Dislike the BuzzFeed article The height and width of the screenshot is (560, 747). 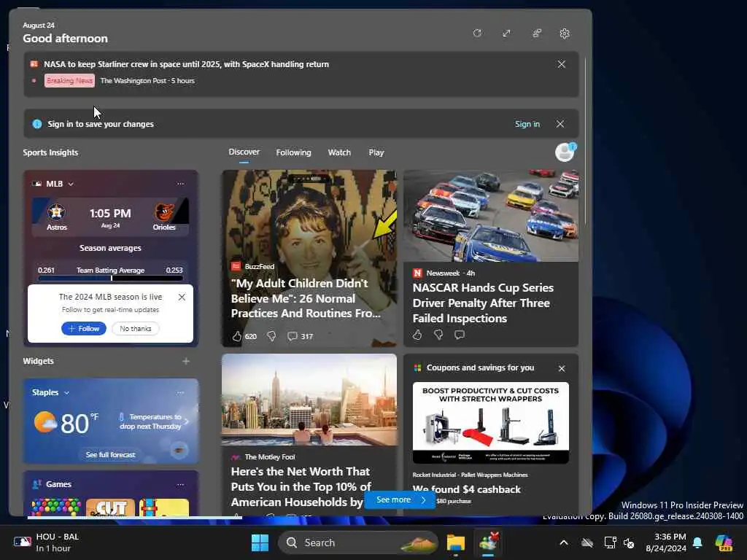(271, 336)
